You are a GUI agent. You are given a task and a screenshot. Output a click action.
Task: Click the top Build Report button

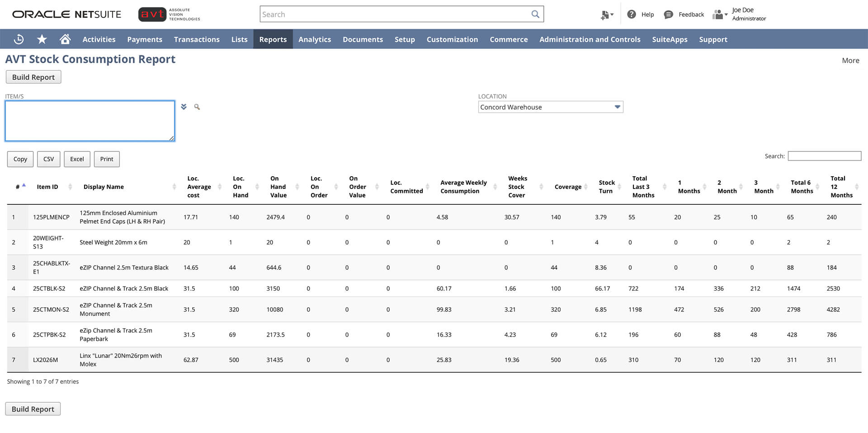(33, 77)
